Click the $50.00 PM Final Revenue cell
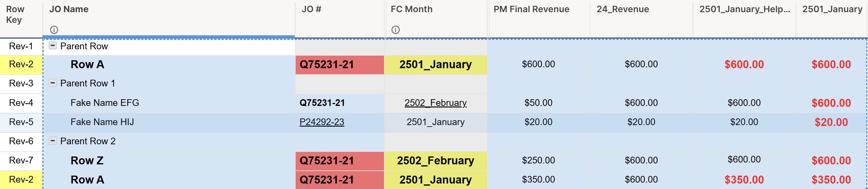Viewport: 868px width, 189px height. coord(539,103)
